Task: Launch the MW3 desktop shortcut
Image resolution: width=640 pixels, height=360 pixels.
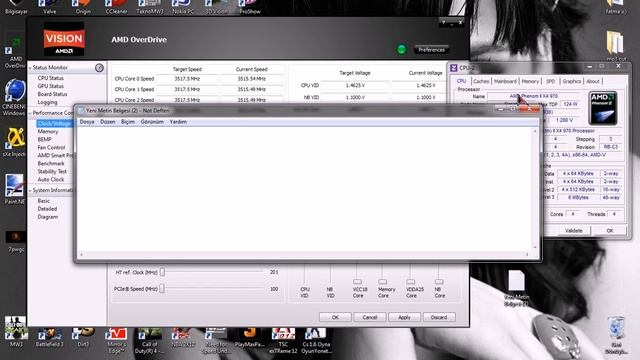Action: [16, 331]
